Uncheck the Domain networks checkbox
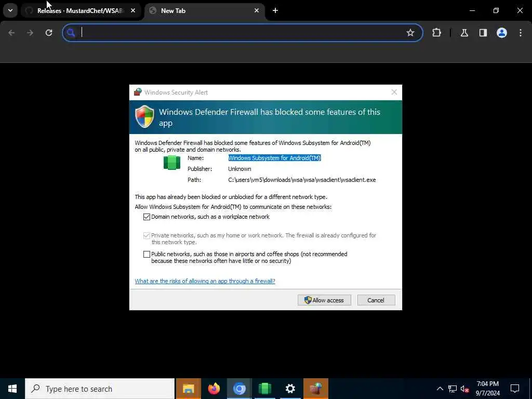The image size is (532, 399). 147,217
